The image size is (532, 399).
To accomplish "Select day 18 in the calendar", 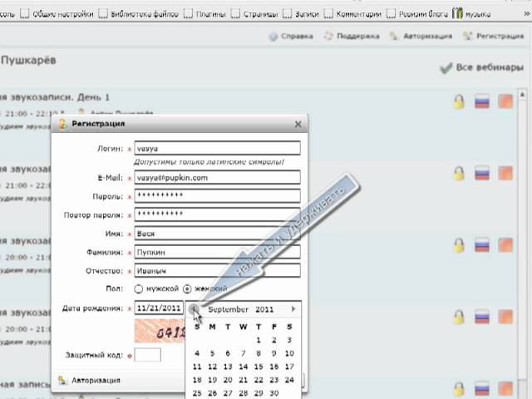I will click(197, 380).
